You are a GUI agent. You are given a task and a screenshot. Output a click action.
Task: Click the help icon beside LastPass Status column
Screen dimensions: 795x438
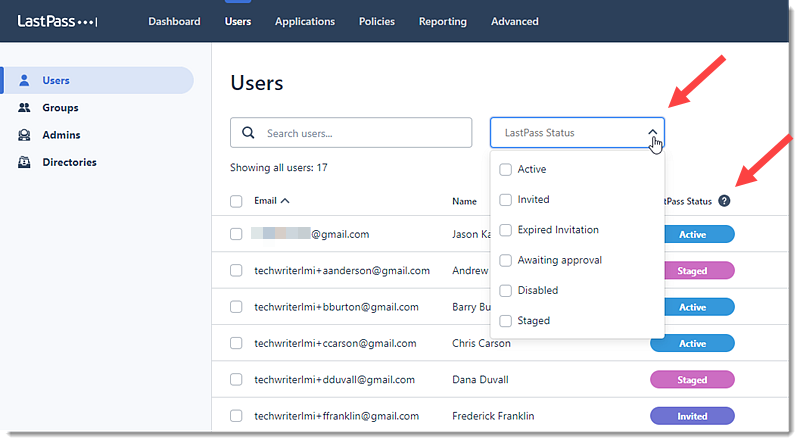pyautogui.click(x=725, y=201)
